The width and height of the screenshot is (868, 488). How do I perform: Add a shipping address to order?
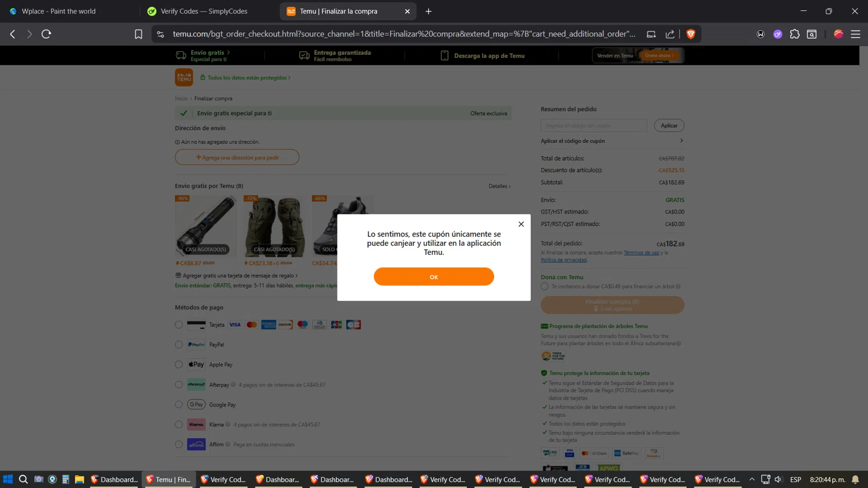coord(237,157)
